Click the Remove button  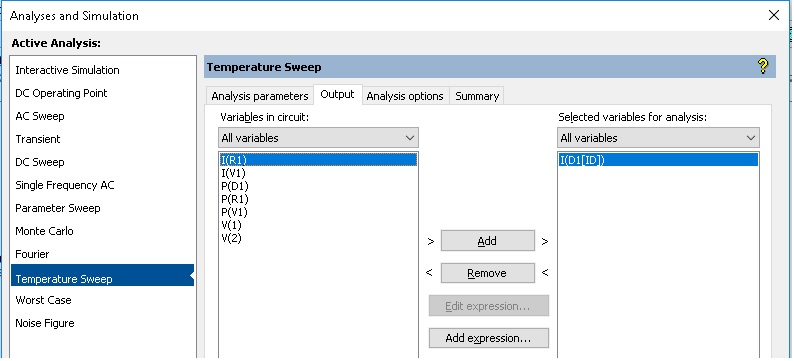(x=487, y=273)
